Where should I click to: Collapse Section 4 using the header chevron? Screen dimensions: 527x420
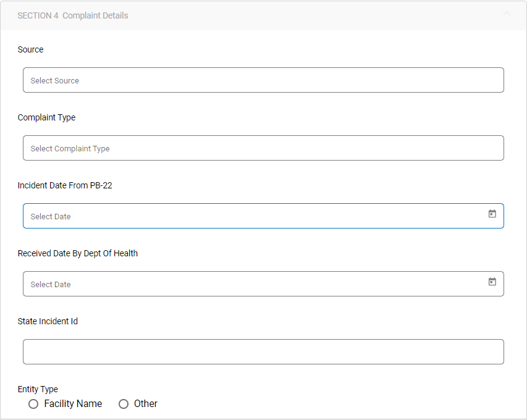pyautogui.click(x=507, y=13)
